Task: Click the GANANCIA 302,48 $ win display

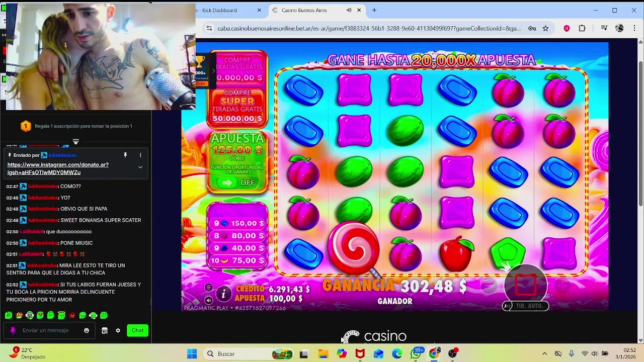Action: [394, 286]
